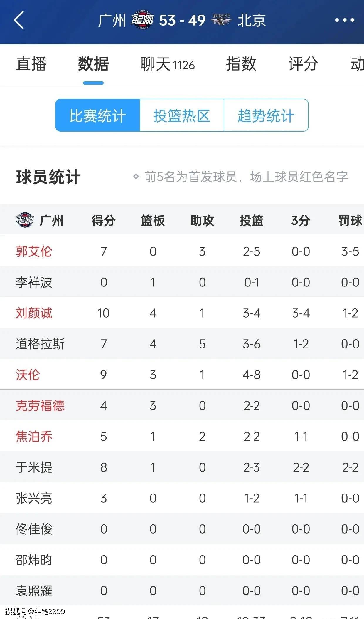Switch to the 直播 tab

coord(32,65)
